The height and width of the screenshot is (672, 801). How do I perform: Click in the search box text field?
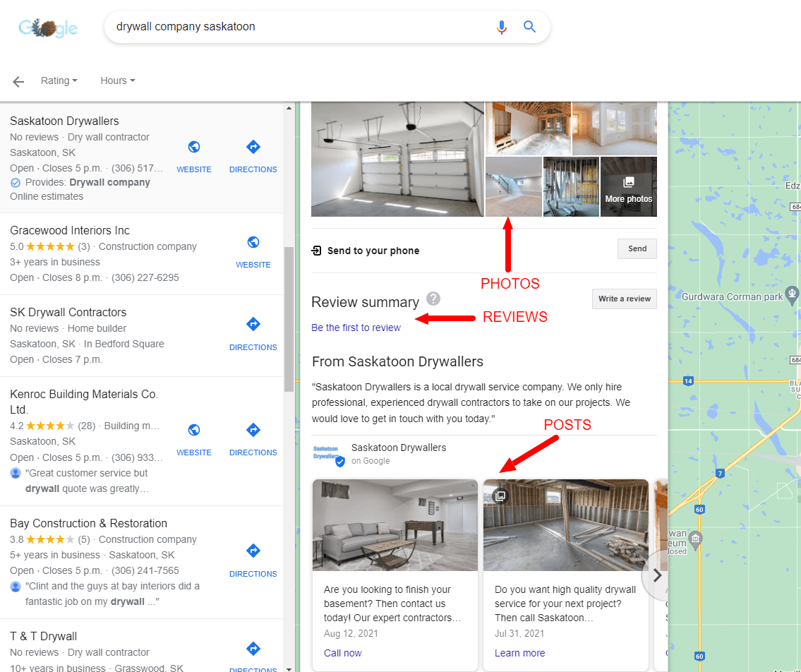(x=301, y=27)
